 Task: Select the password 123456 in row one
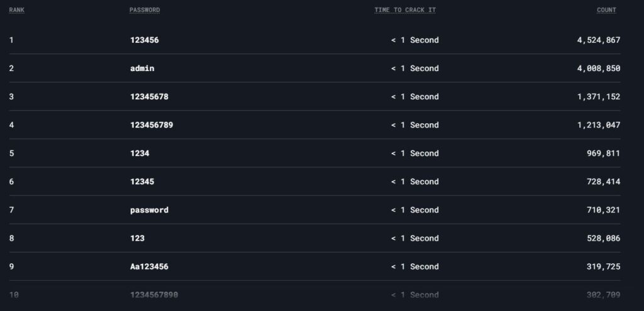point(145,40)
